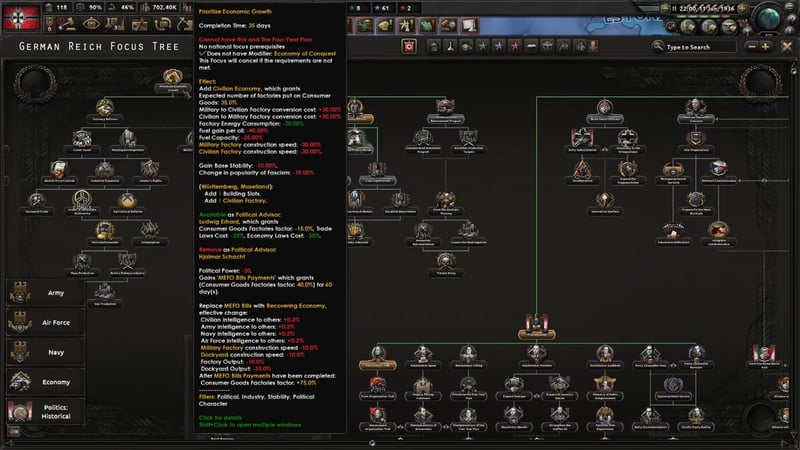The width and height of the screenshot is (800, 450).
Task: Toggle the green star focus filter
Action: point(482,46)
